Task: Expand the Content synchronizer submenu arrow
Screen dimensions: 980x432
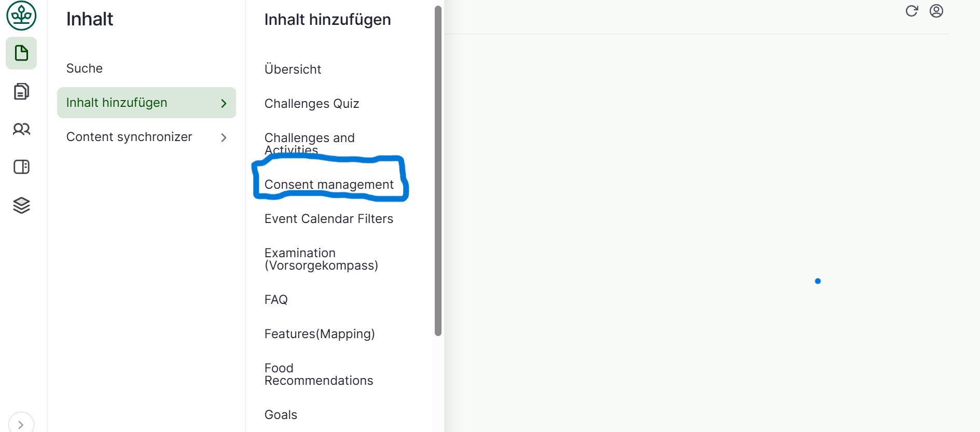Action: (224, 137)
